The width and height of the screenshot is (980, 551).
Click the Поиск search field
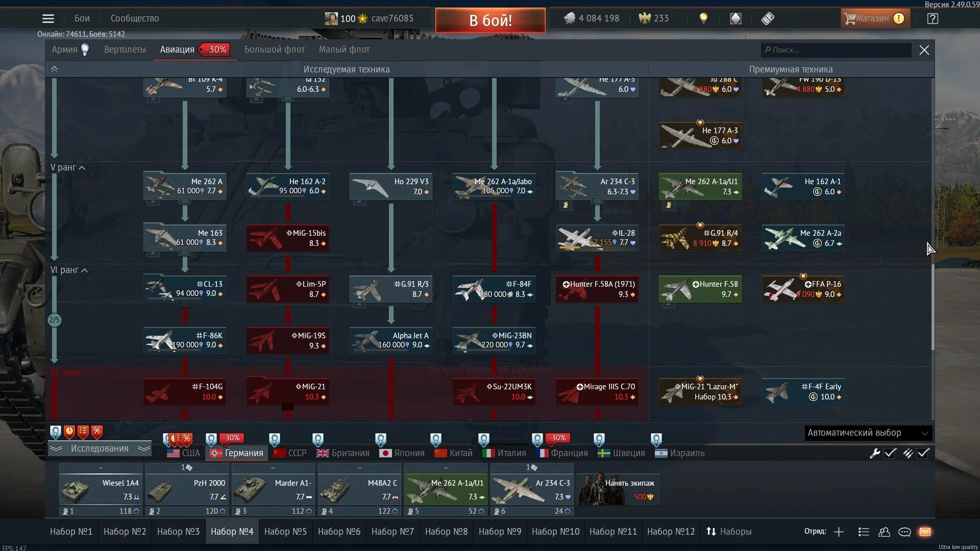click(837, 50)
